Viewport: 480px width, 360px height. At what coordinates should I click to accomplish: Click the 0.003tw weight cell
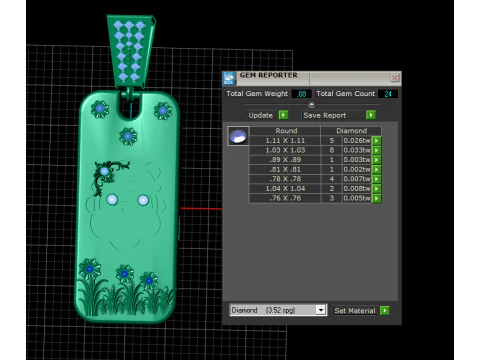357,160
